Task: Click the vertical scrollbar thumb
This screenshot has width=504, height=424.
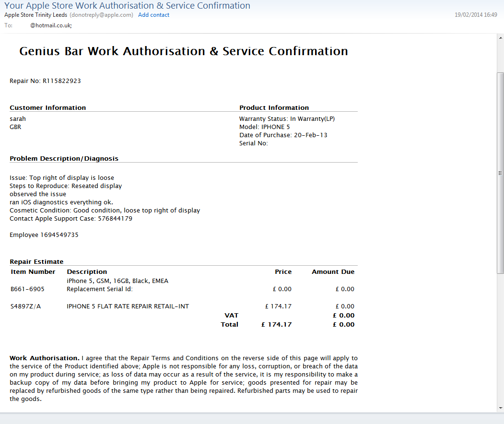Action: (x=501, y=173)
